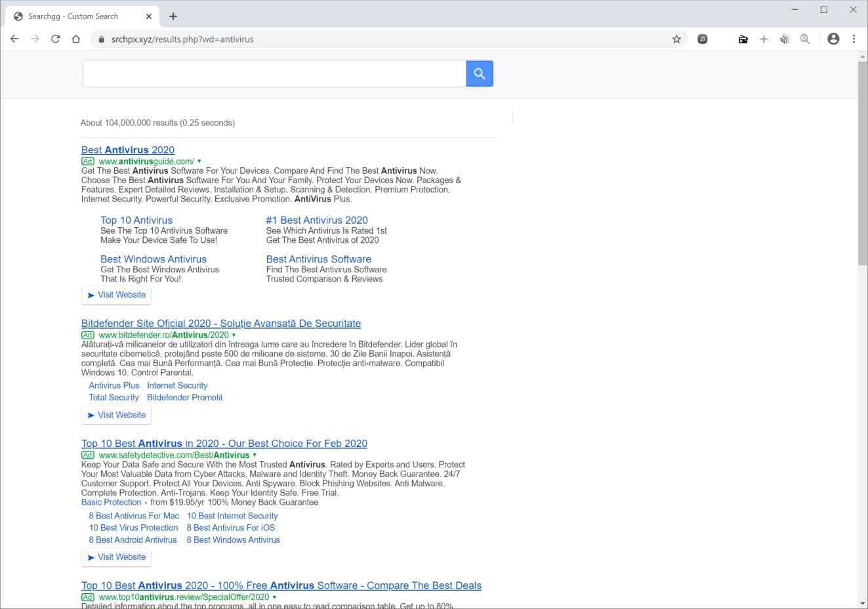Viewport: 868px width, 609px height.
Task: Open Top 10 Best Antivirus in 2020 result
Action: 224,444
